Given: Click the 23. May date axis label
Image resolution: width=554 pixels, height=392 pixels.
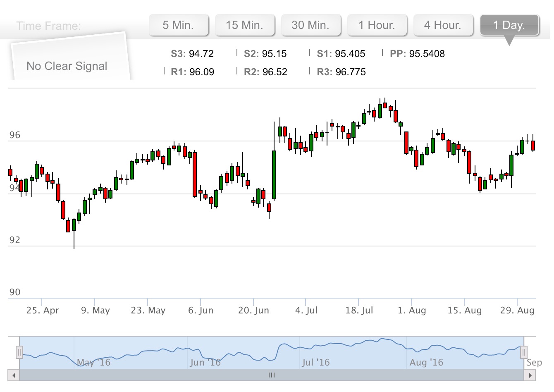Looking at the screenshot, I should click(x=148, y=311).
